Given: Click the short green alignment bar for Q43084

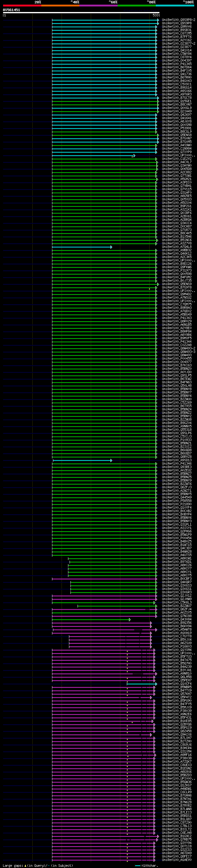Looking at the screenshot, I should pyautogui.click(x=91, y=619).
